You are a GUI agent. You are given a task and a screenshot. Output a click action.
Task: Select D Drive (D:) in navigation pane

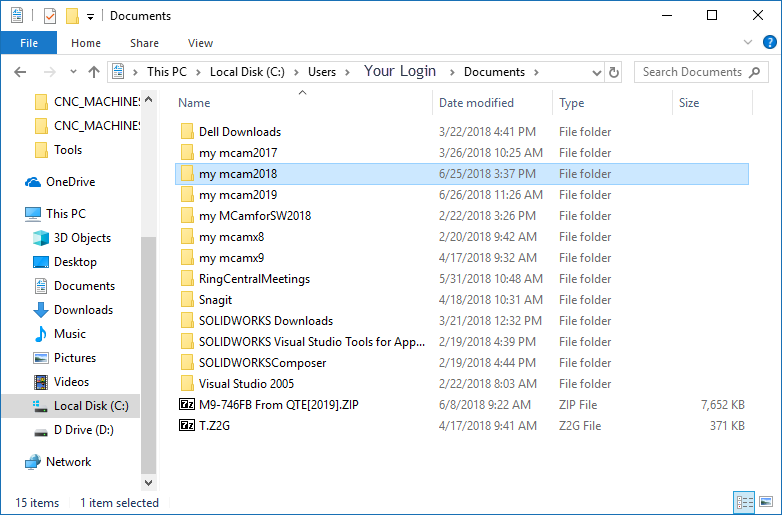tap(73, 430)
